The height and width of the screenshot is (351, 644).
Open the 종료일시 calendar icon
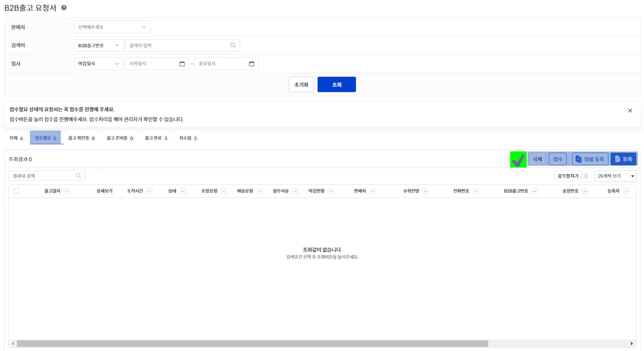pyautogui.click(x=251, y=64)
